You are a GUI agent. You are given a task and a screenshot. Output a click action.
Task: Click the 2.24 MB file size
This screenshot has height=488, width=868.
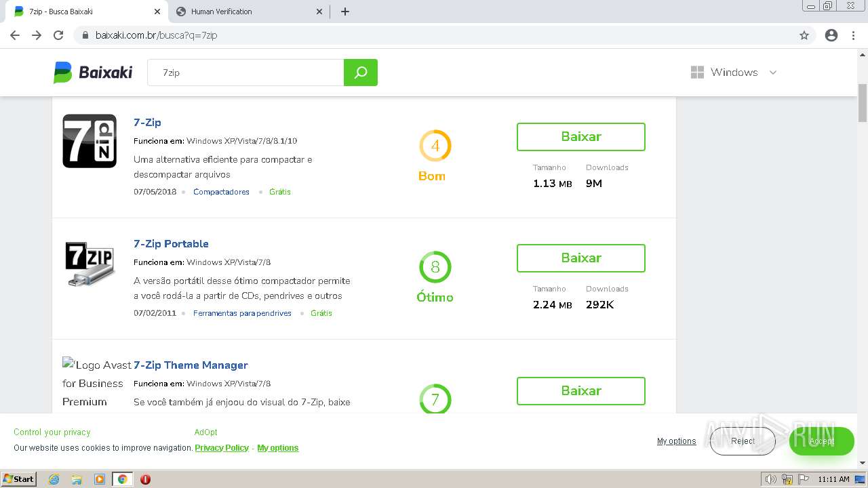(553, 305)
